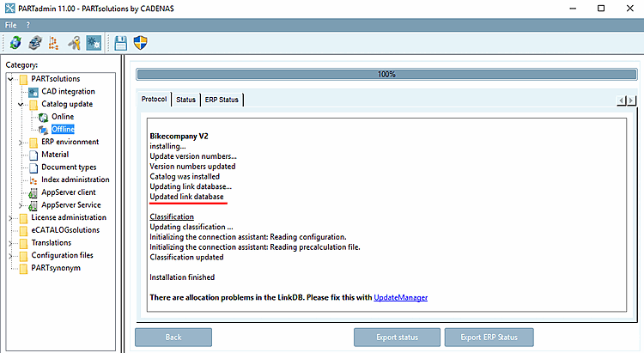Click the Version numbers updated line
Screen dimensions: 644x353
click(x=192, y=167)
